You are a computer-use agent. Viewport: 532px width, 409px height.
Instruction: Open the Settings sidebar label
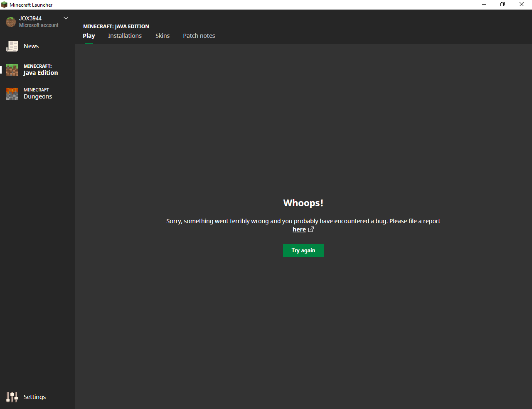(34, 397)
